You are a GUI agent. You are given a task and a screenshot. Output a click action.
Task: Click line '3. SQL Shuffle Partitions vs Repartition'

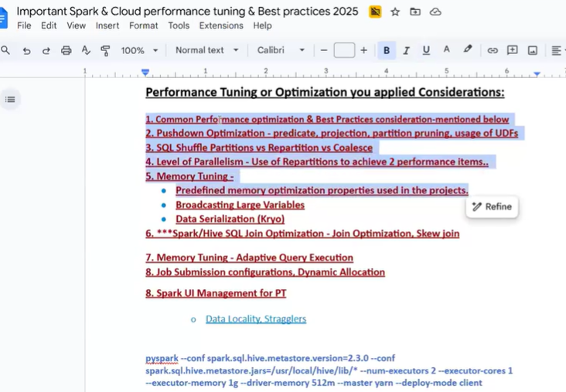coord(259,148)
